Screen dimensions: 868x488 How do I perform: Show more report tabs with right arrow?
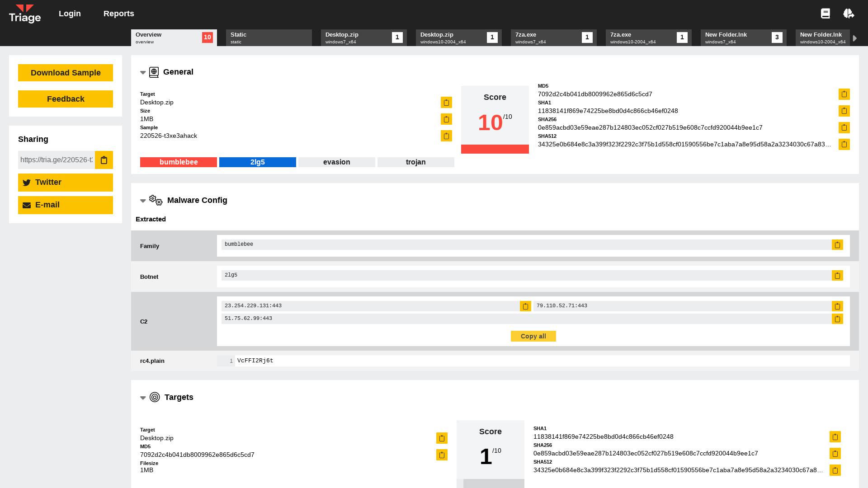pos(855,38)
